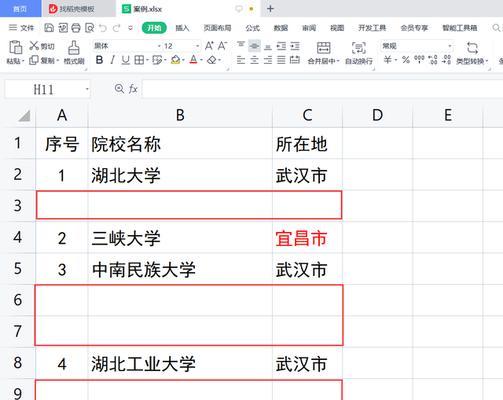Screen dimensions: 503x400
Task: Click the thousands separator icon
Action: pos(419,60)
